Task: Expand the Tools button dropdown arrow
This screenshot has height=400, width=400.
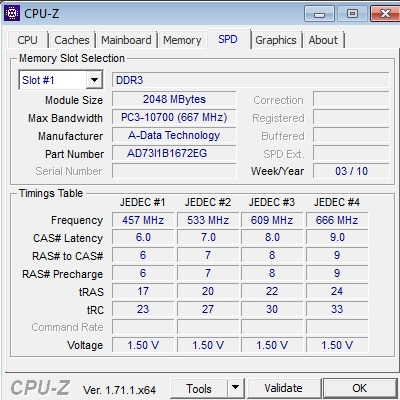Action: [236, 388]
